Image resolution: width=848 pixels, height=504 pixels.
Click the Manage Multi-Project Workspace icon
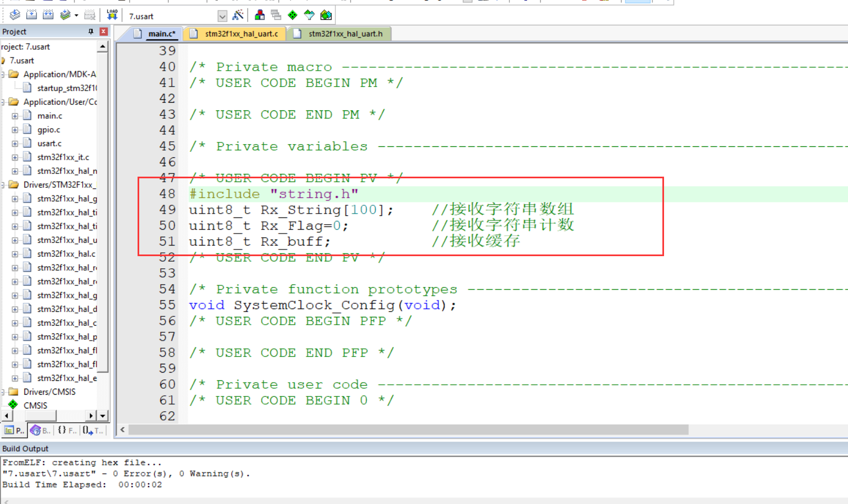click(276, 15)
